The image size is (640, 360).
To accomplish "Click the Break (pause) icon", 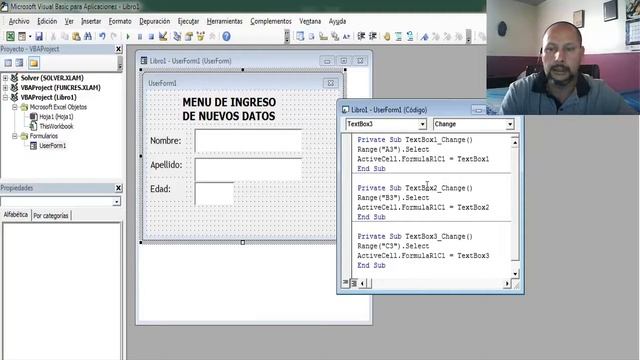I will 140,36.
